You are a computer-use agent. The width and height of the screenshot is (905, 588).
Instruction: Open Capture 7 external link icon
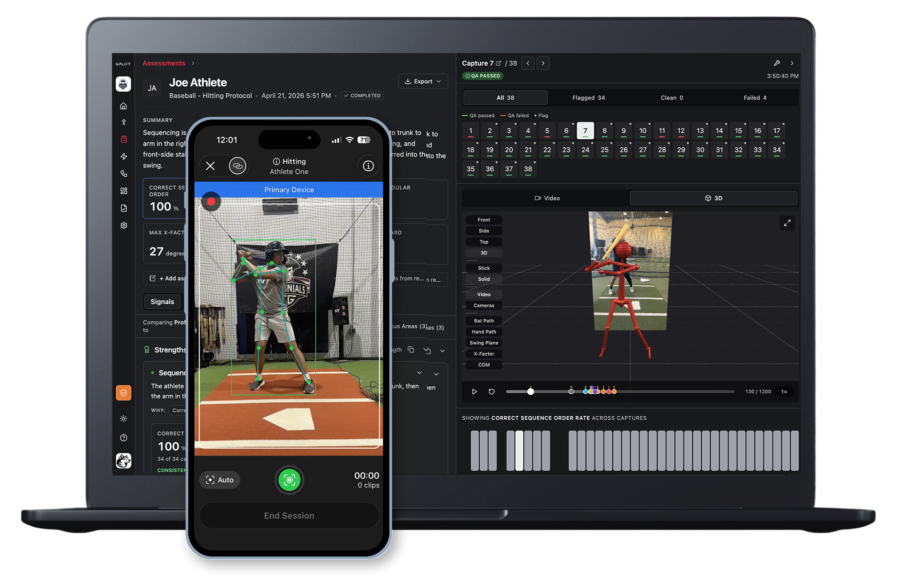coord(498,63)
